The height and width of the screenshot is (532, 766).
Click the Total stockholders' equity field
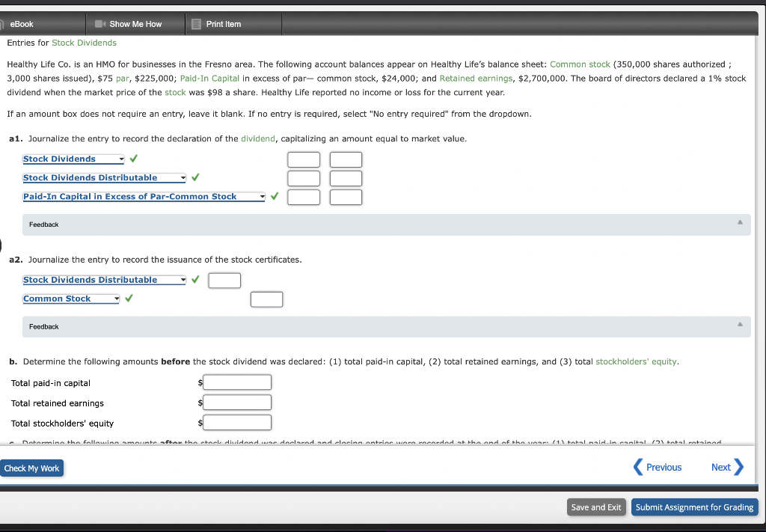point(237,423)
